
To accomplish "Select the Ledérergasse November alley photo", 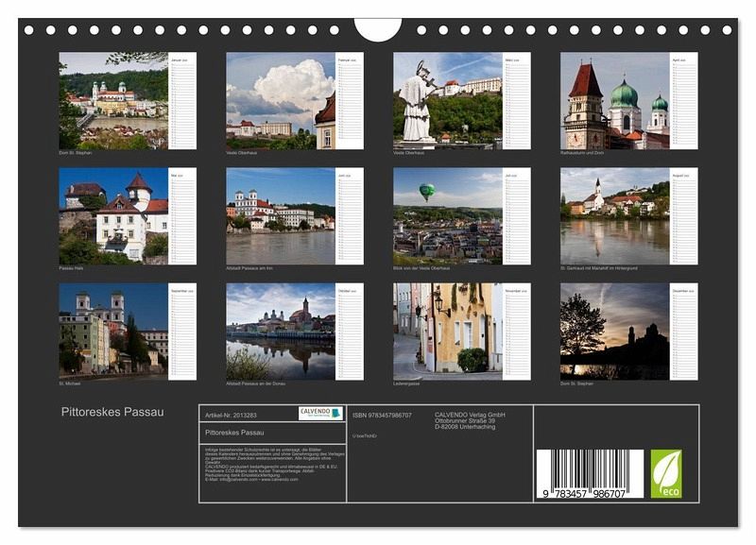I will 448,332.
